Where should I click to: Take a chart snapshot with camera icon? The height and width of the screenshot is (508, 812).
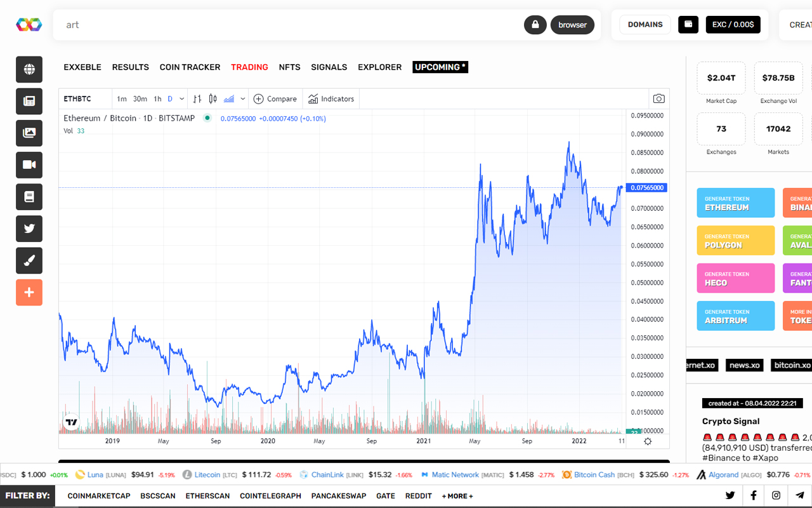click(x=659, y=98)
